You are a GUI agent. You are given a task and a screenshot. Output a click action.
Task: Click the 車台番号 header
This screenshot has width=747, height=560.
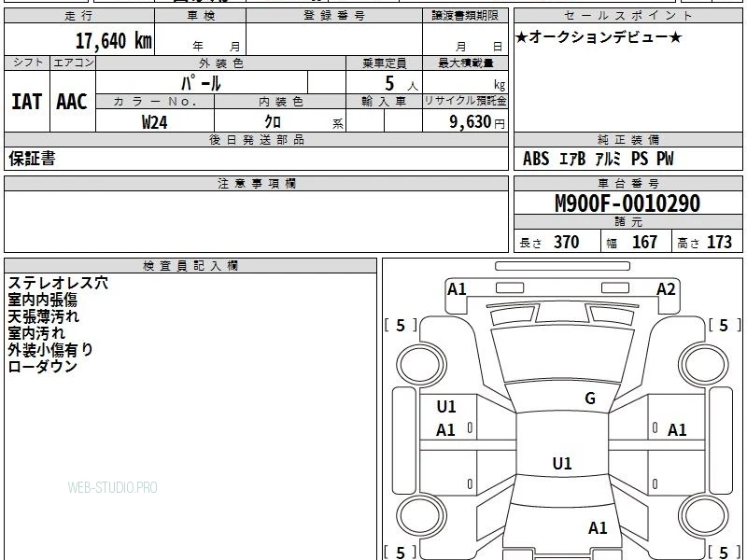click(x=627, y=183)
